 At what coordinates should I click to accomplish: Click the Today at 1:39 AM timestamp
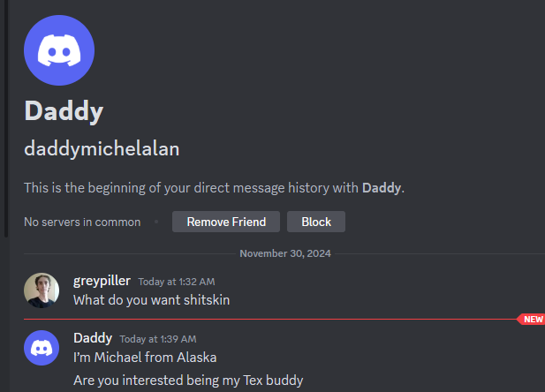point(158,339)
